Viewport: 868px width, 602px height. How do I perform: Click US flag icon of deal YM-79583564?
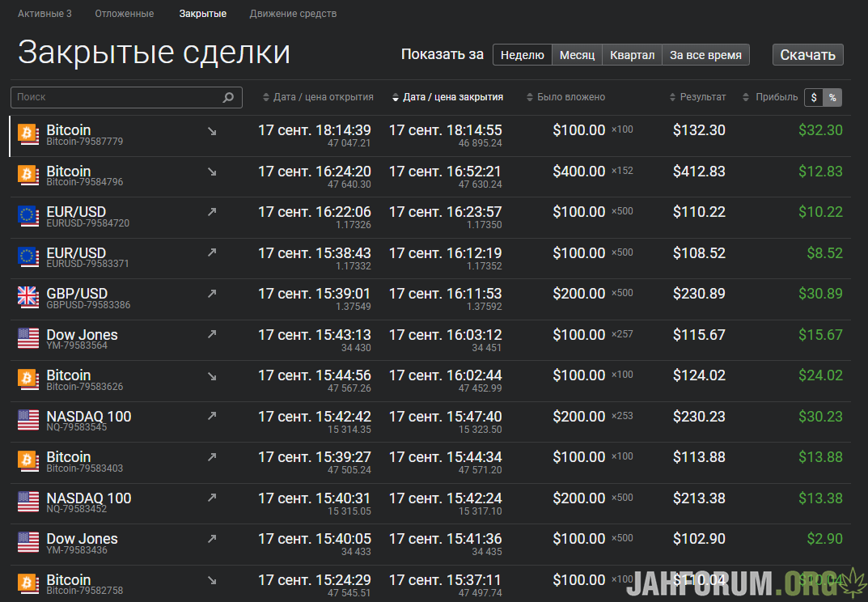28,339
